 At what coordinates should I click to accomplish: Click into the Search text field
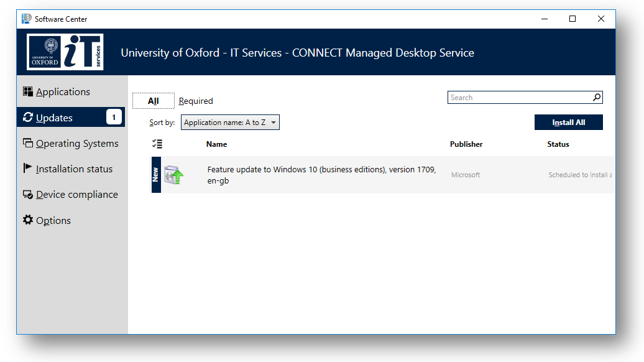pos(519,98)
